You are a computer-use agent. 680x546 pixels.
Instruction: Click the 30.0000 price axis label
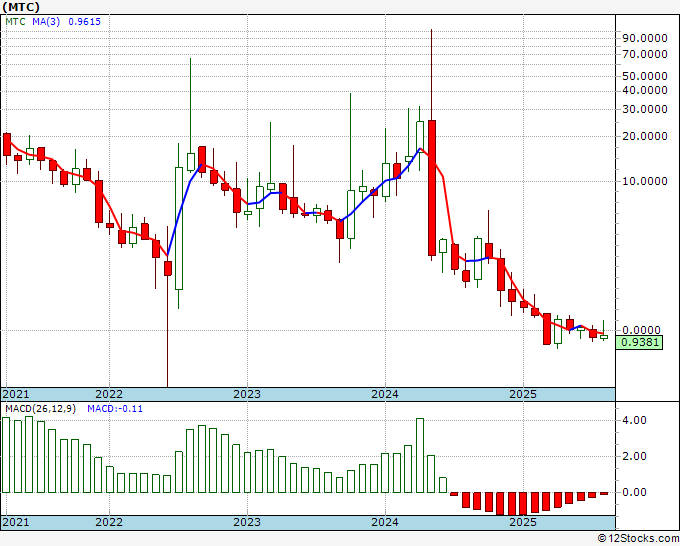(645, 109)
